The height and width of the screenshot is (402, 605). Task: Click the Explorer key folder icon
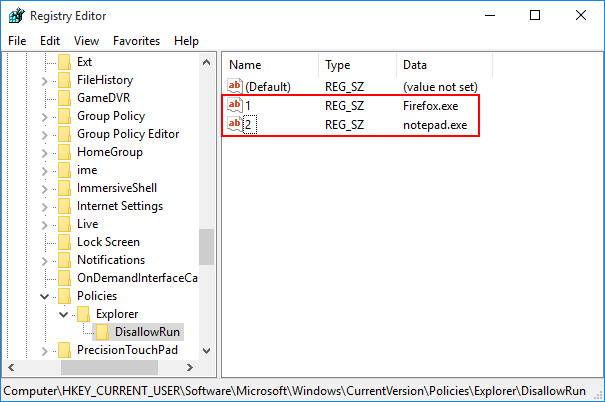point(84,314)
